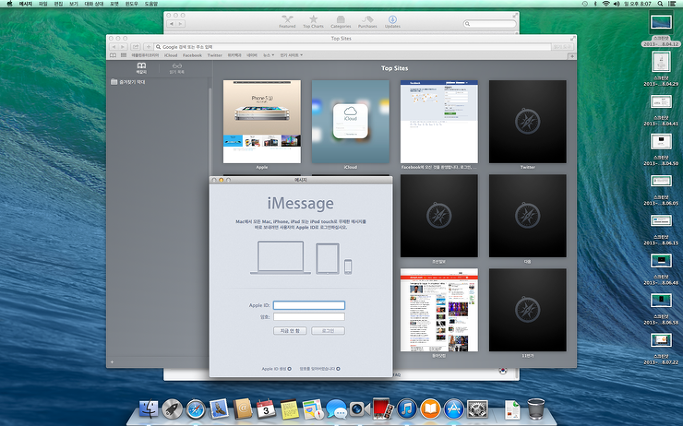
Task: Click App Store search field
Action: [490, 24]
